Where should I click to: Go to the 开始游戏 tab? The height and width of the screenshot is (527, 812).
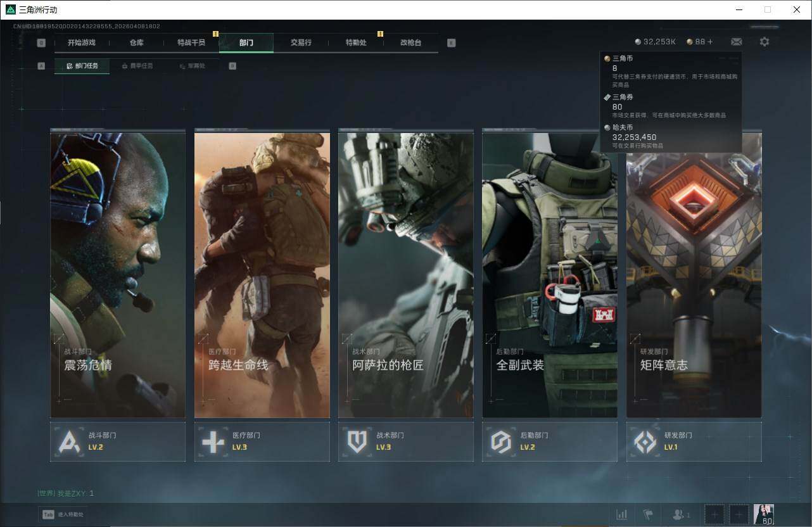tap(82, 42)
